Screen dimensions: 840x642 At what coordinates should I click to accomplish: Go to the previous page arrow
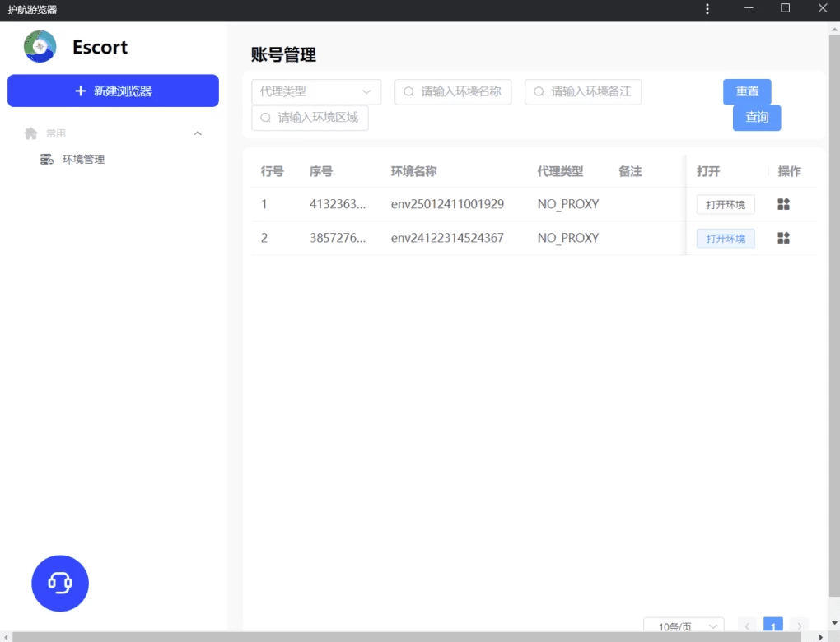tap(748, 626)
